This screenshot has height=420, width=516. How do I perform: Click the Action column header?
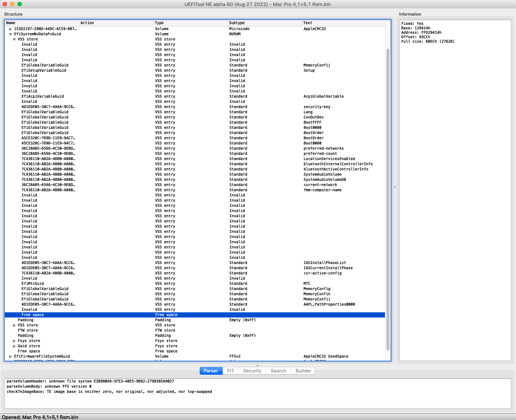[116, 23]
